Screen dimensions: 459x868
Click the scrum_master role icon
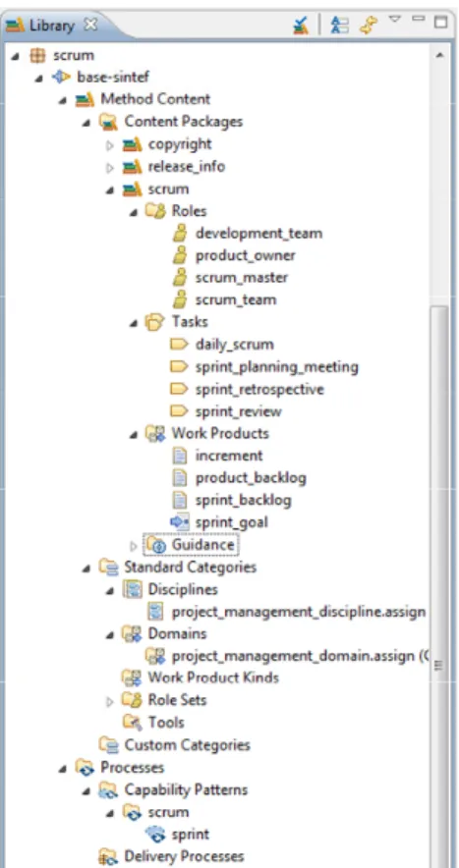click(179, 277)
